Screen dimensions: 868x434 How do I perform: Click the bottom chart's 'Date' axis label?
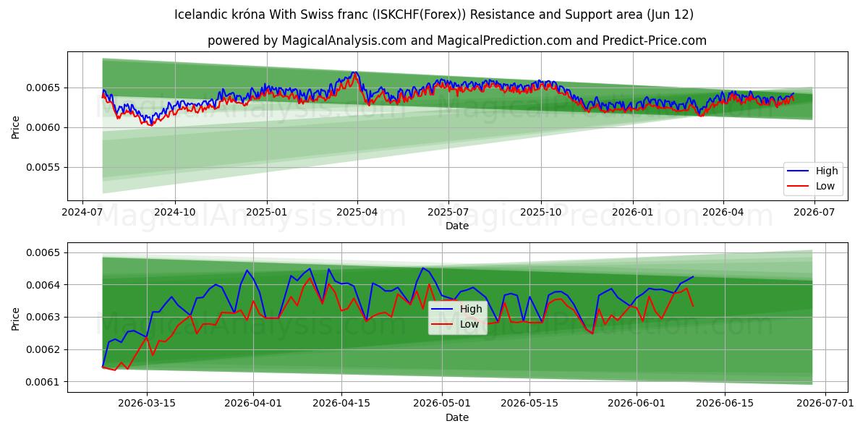[457, 417]
